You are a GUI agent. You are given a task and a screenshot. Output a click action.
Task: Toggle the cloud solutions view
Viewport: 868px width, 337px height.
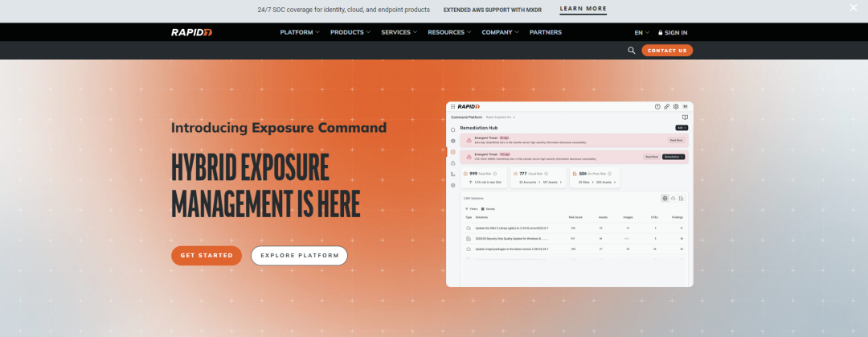tap(674, 199)
